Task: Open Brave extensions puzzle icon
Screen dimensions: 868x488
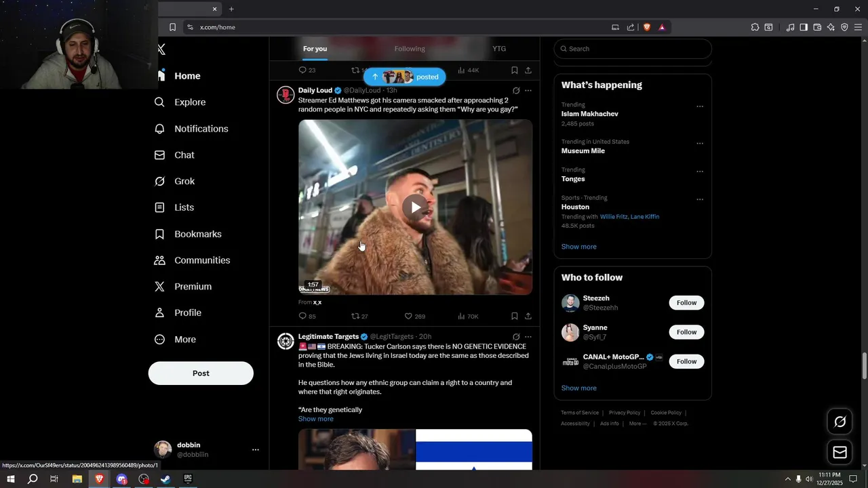Action: click(755, 27)
